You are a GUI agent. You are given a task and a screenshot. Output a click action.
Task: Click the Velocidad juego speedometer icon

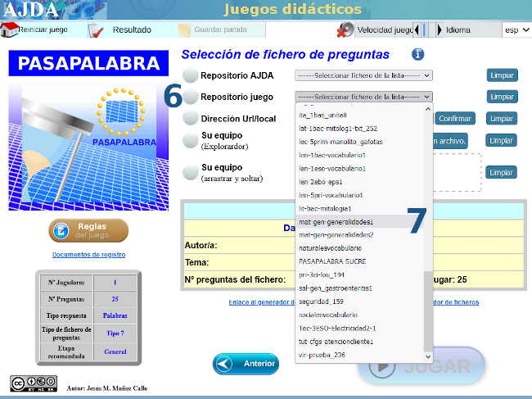click(x=345, y=29)
